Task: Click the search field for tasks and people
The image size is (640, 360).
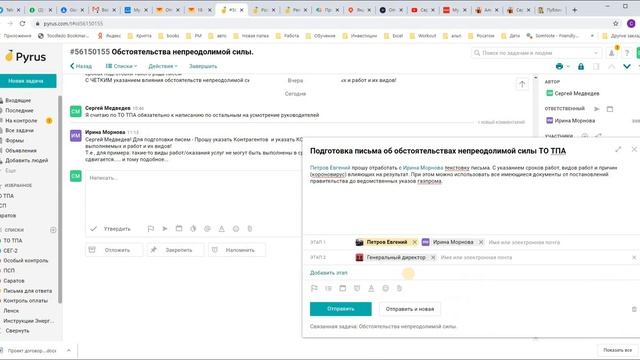Action: (535, 53)
